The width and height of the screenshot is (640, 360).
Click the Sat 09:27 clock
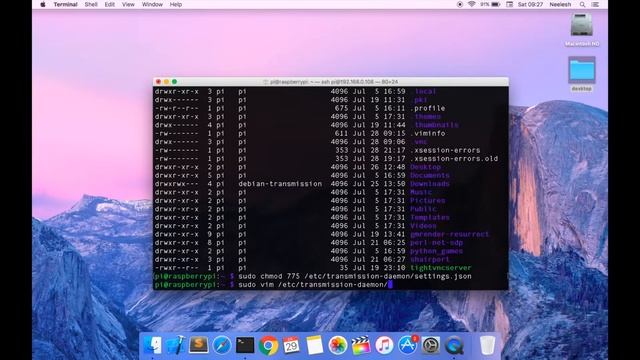click(x=530, y=4)
